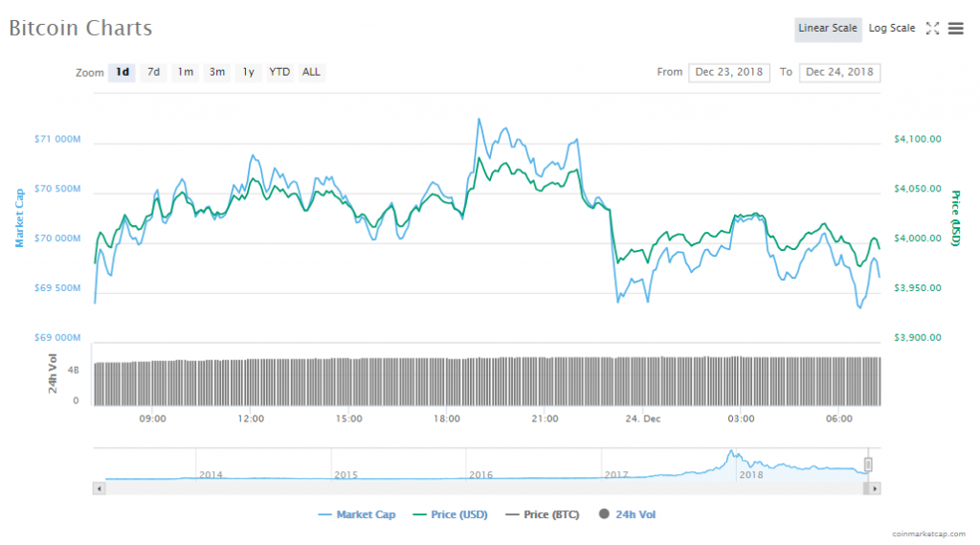
Task: Toggle the Price (BTC) legend series
Action: tap(545, 515)
